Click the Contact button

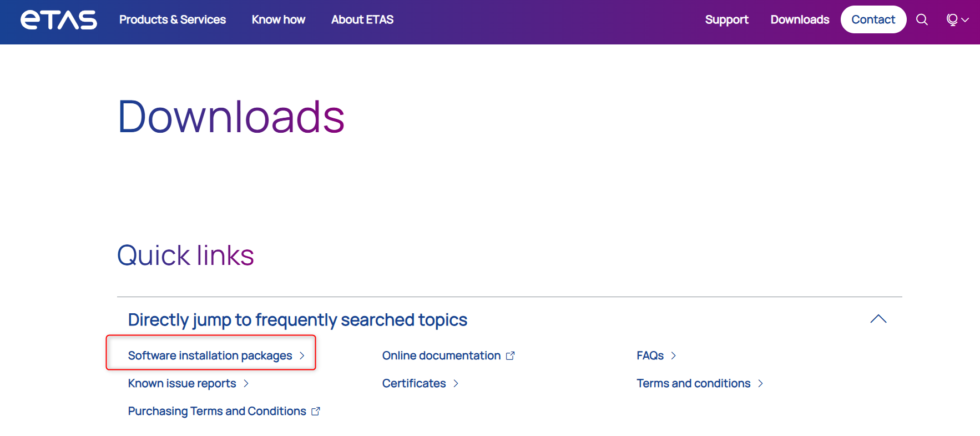(x=873, y=19)
